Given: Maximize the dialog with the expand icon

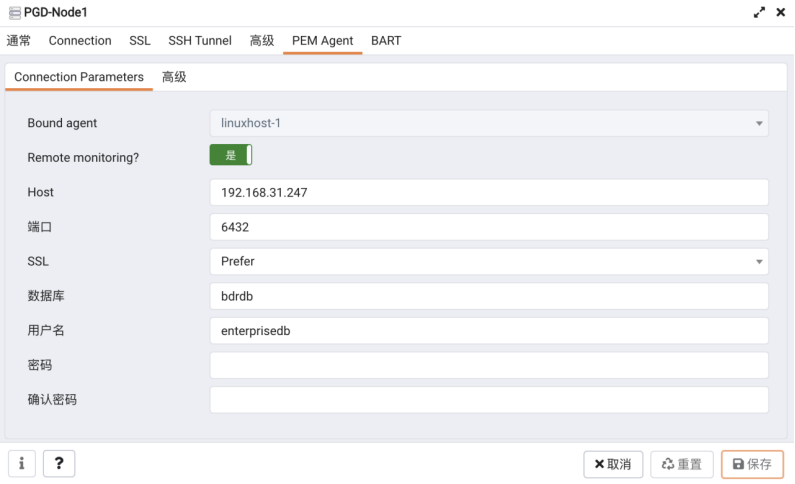Looking at the screenshot, I should click(760, 12).
